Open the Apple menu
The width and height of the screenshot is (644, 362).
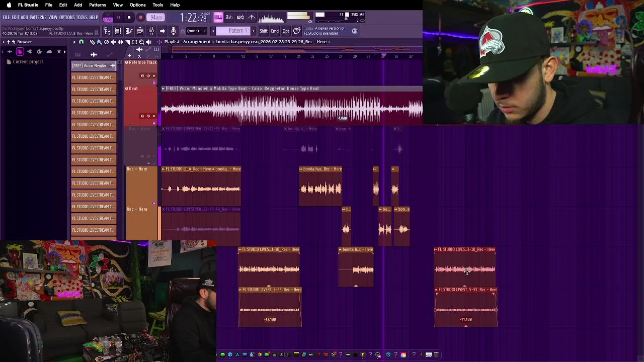(x=9, y=5)
